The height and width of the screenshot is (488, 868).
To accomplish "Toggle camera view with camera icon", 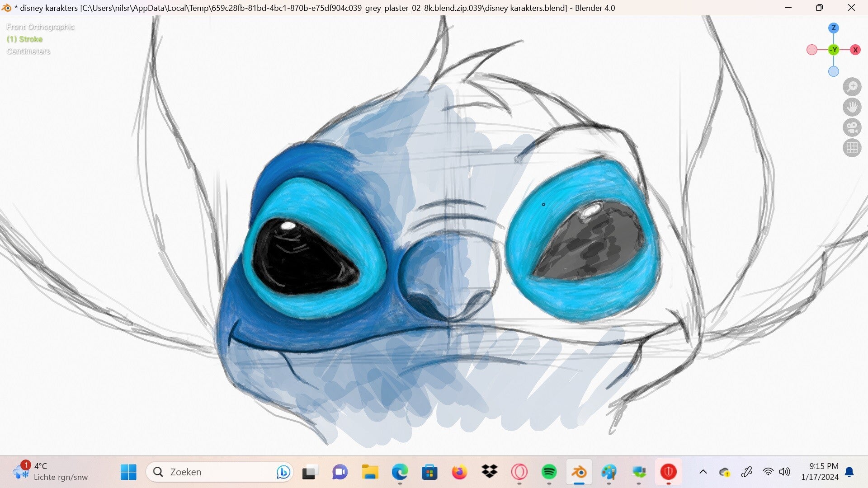I will 852,127.
